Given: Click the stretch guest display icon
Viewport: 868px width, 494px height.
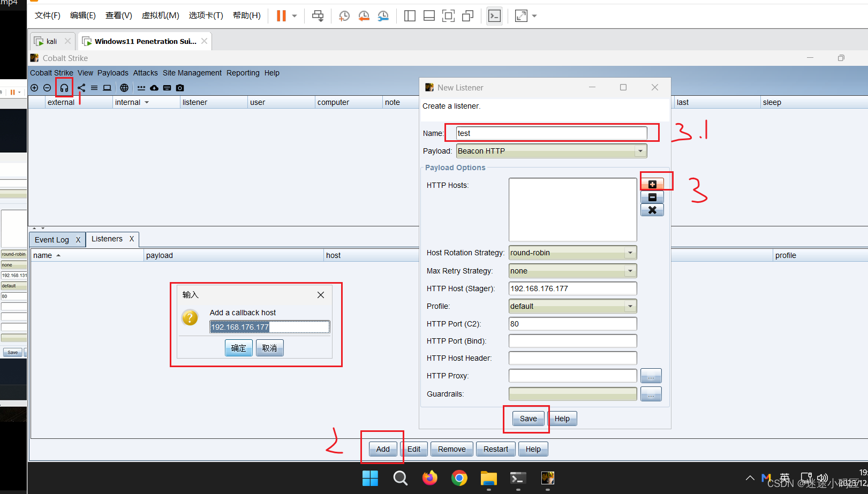Looking at the screenshot, I should point(521,16).
